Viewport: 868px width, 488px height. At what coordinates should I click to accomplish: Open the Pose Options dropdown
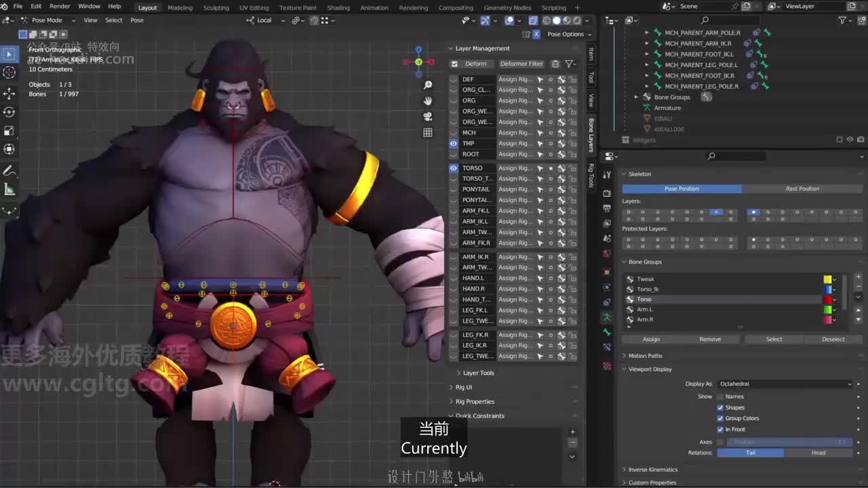[569, 34]
